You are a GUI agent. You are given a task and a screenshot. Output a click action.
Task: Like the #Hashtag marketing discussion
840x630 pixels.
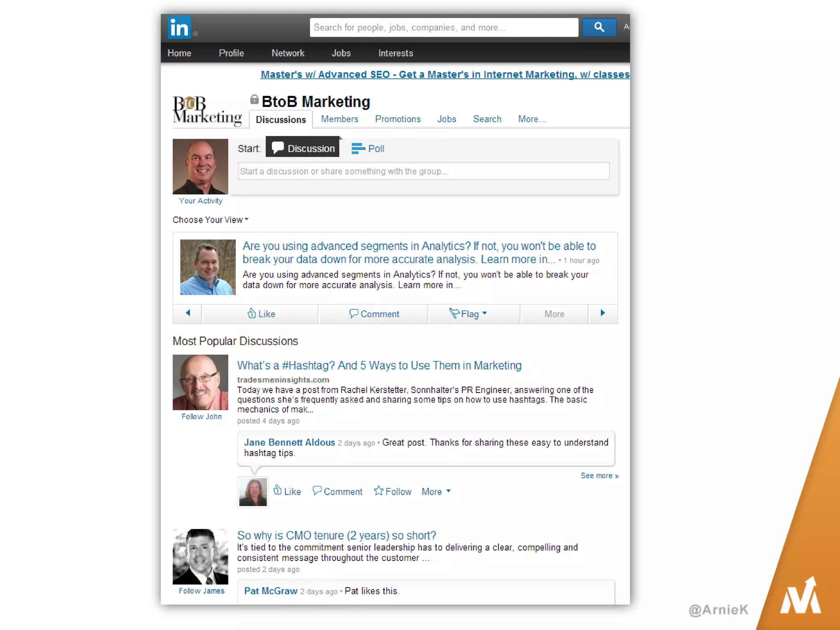point(287,491)
